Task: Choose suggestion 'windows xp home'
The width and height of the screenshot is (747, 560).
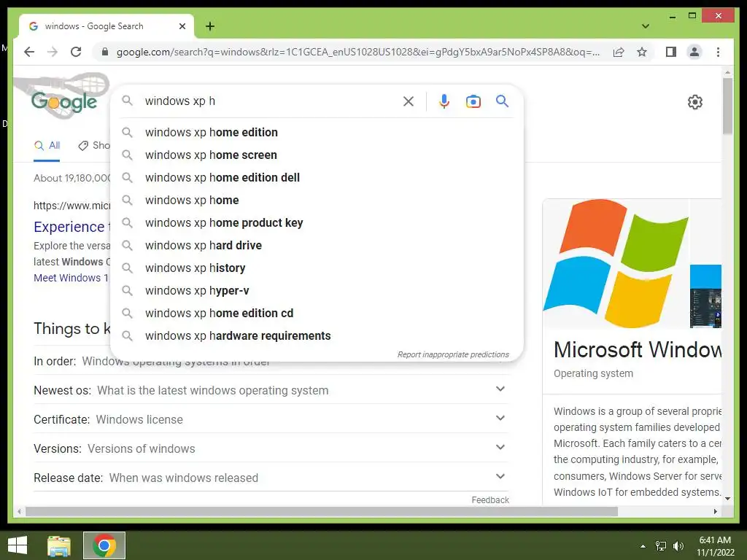Action: [x=317, y=200]
